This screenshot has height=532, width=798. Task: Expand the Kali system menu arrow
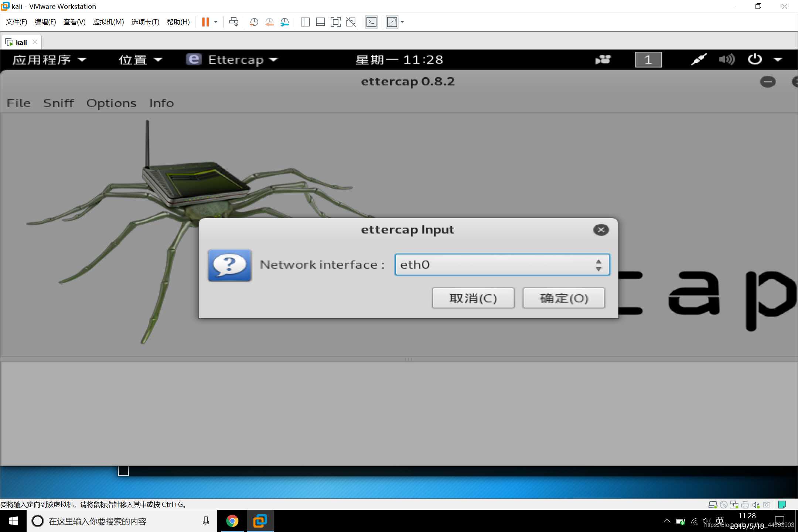click(x=778, y=59)
